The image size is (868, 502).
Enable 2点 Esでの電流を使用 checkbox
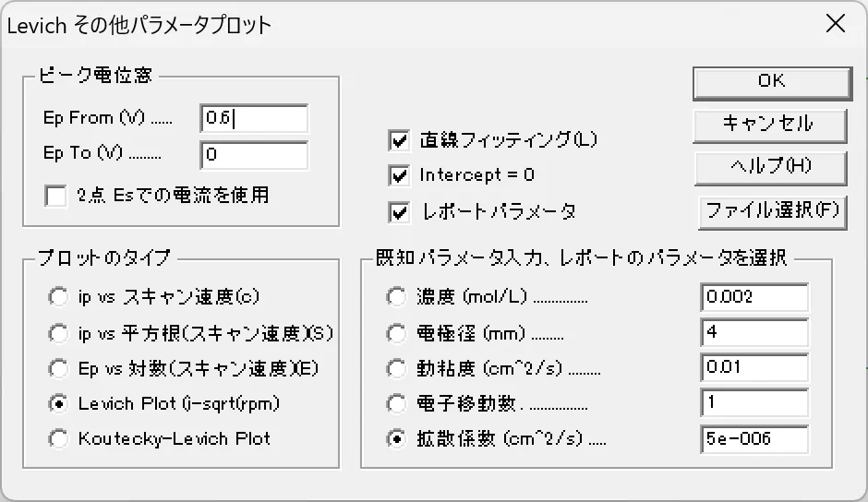tap(56, 196)
